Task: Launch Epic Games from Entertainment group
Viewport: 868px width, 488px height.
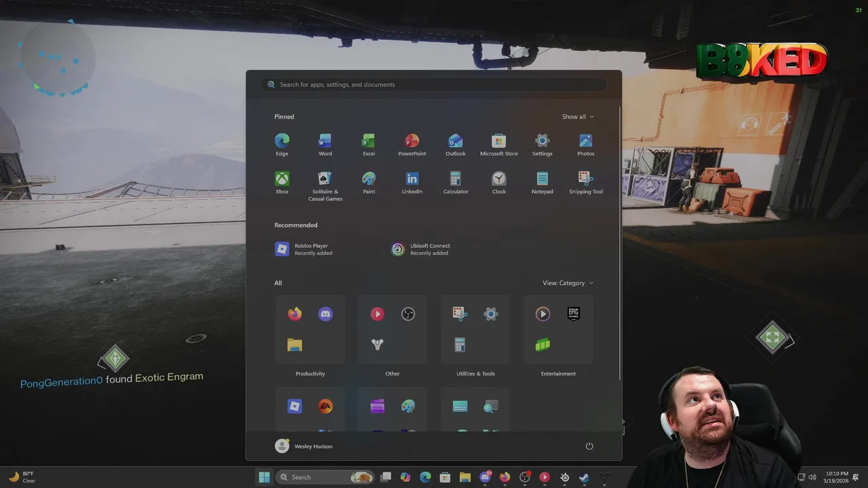Action: pos(574,314)
